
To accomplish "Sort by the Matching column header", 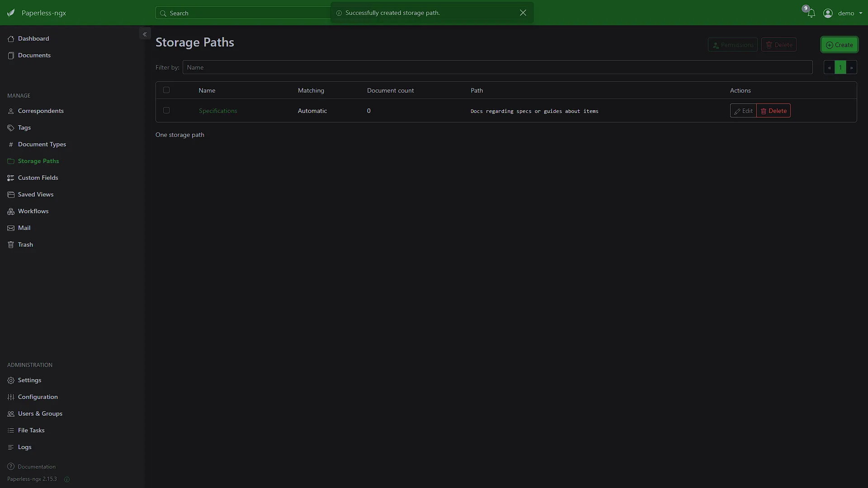I will coord(311,90).
